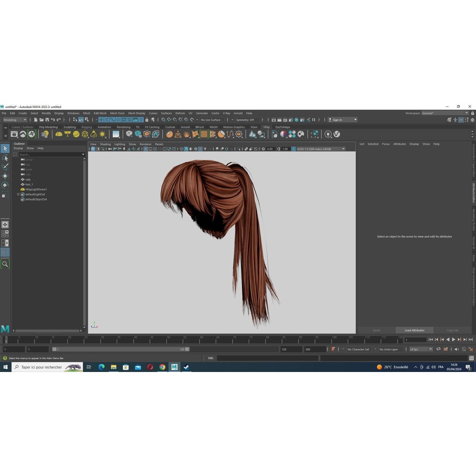This screenshot has width=476, height=476.
Task: Activate the Rotate tool in the toolbox
Action: tap(5, 185)
